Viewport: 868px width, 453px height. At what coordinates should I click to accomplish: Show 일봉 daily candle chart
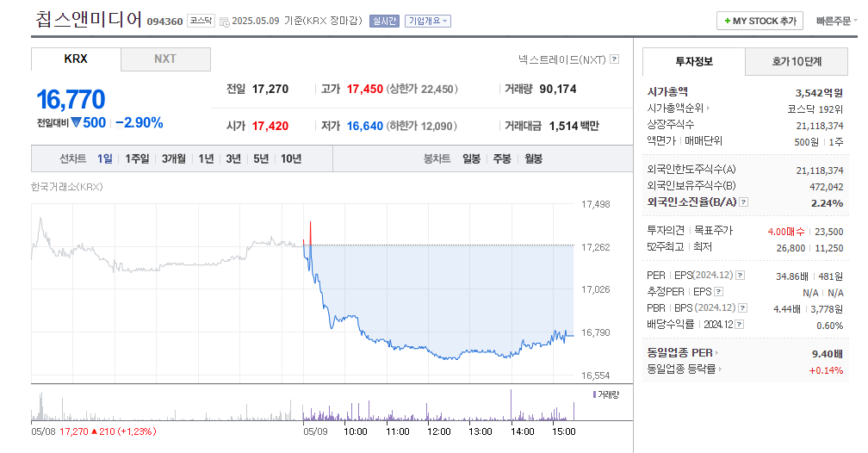pyautogui.click(x=472, y=159)
